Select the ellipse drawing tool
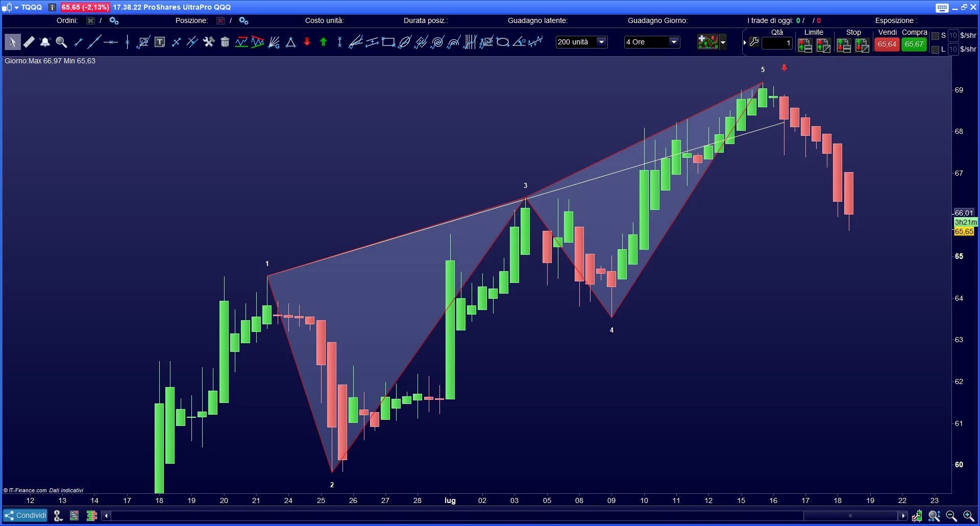This screenshot has height=526, width=980. (503, 42)
